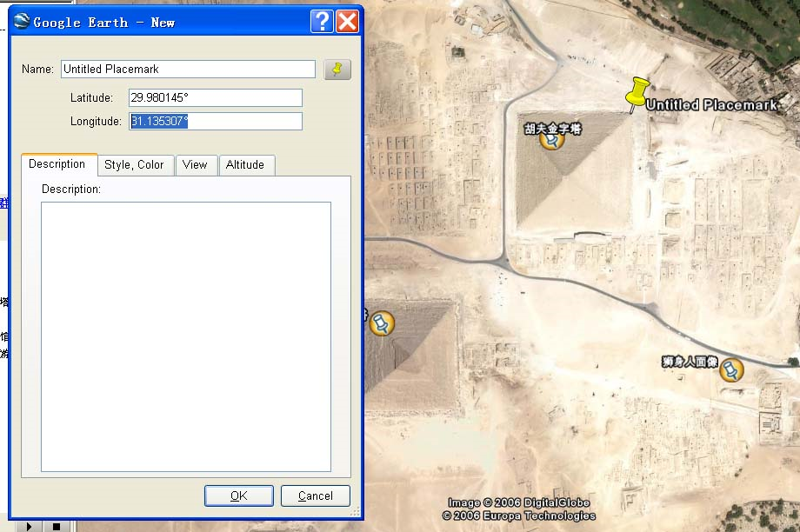The width and height of the screenshot is (800, 532).
Task: Open the Altitude tab
Action: click(x=245, y=165)
